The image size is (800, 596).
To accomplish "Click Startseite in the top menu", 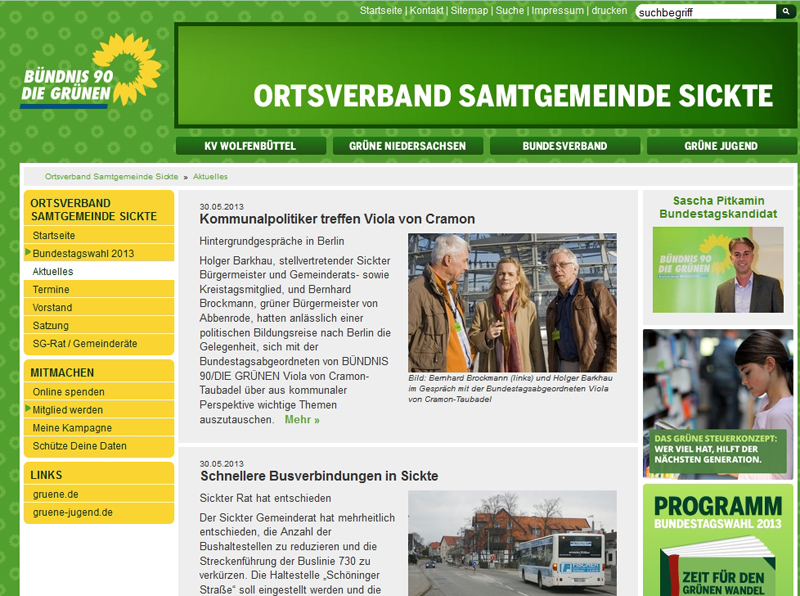I will pyautogui.click(x=383, y=10).
